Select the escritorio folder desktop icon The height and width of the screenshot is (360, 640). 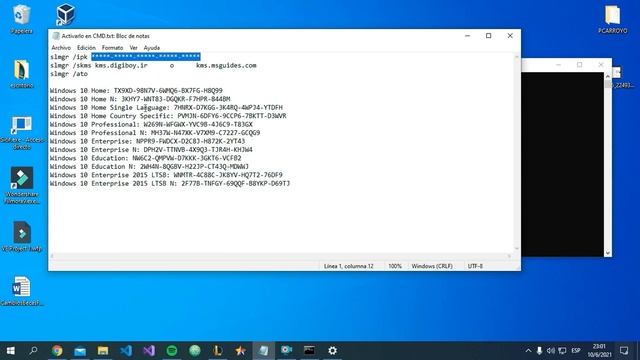point(21,73)
